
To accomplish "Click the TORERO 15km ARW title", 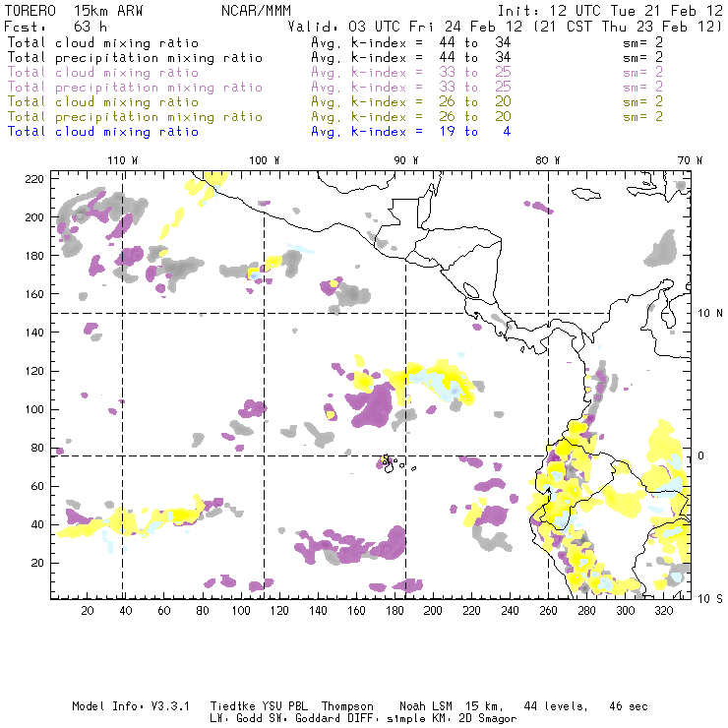I will click(74, 11).
